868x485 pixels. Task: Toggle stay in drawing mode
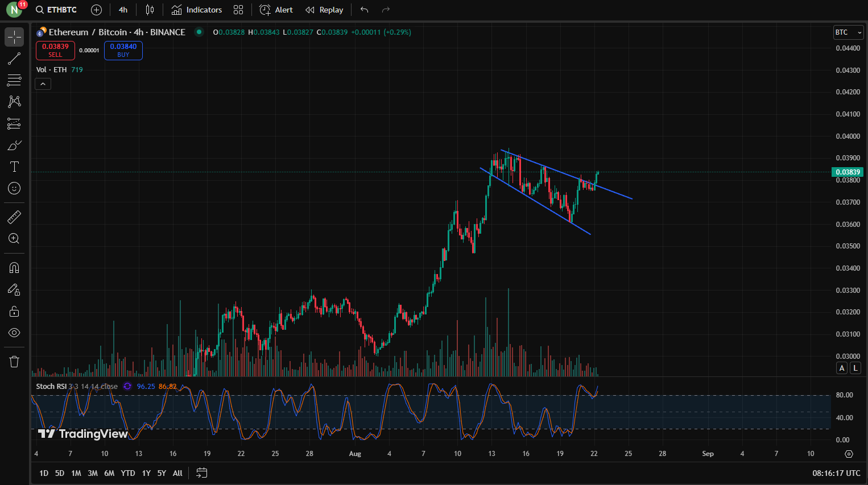(14, 289)
